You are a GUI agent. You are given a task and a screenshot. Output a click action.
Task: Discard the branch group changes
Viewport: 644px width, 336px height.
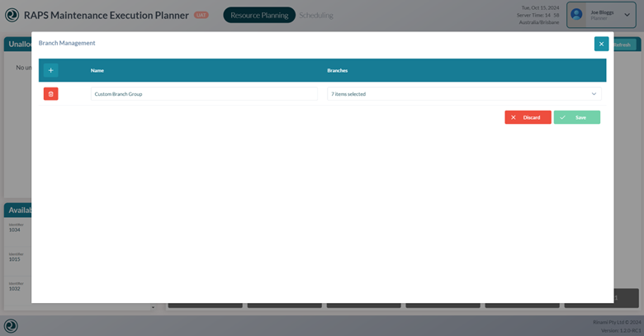click(x=528, y=117)
